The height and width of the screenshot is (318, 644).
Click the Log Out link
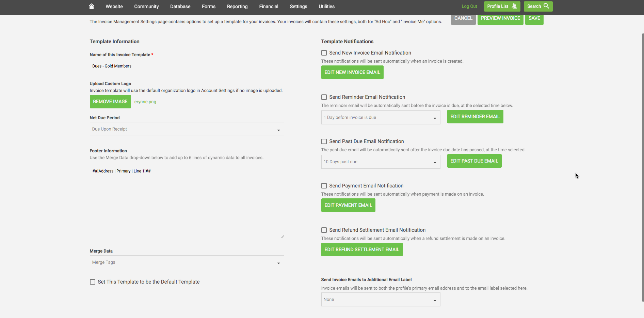pos(469,6)
